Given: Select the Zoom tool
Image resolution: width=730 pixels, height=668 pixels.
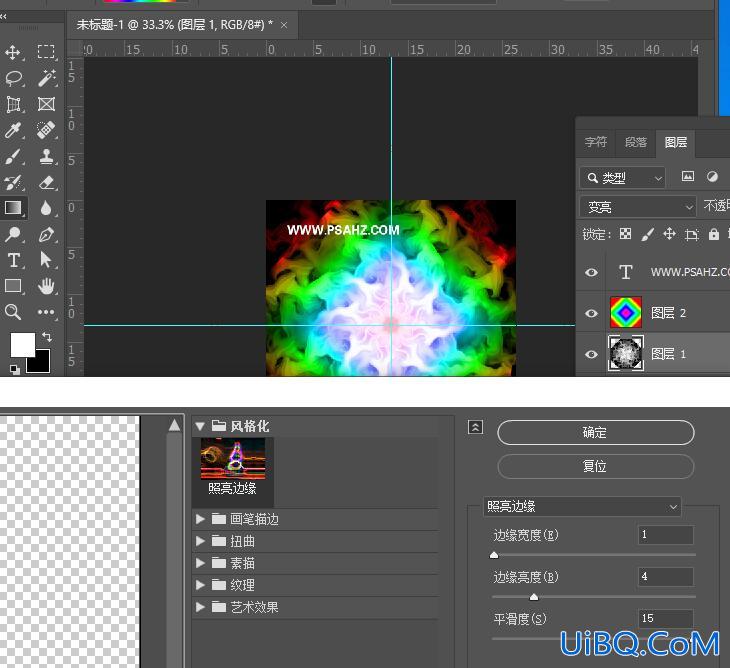Looking at the screenshot, I should [x=13, y=312].
